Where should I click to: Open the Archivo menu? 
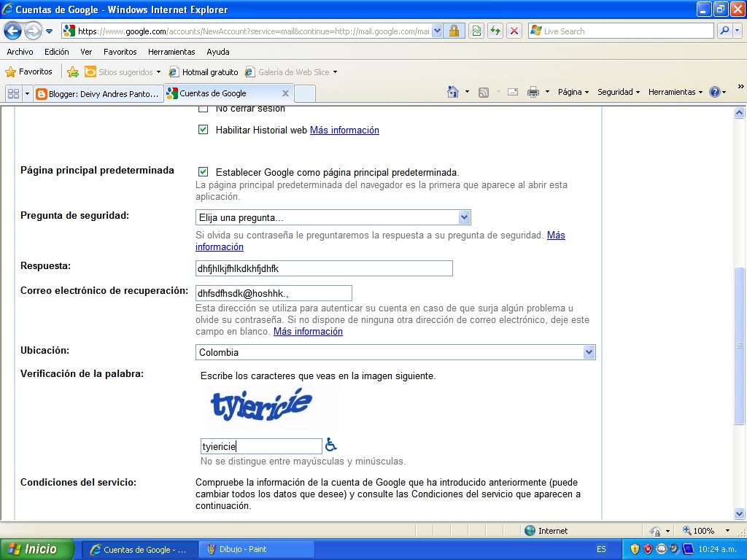(20, 52)
